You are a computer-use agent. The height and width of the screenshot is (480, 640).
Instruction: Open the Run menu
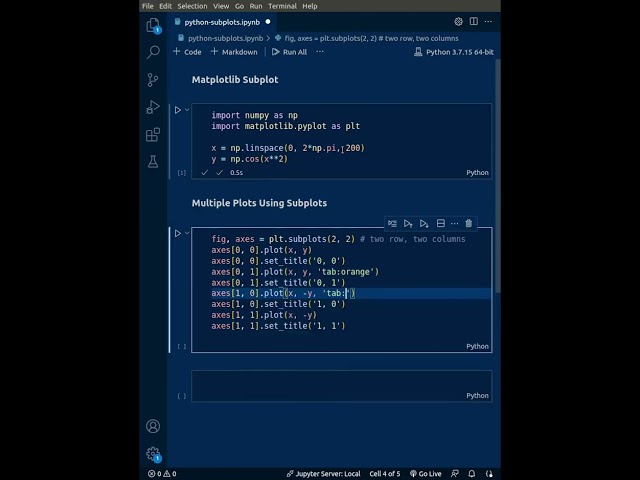point(256,6)
